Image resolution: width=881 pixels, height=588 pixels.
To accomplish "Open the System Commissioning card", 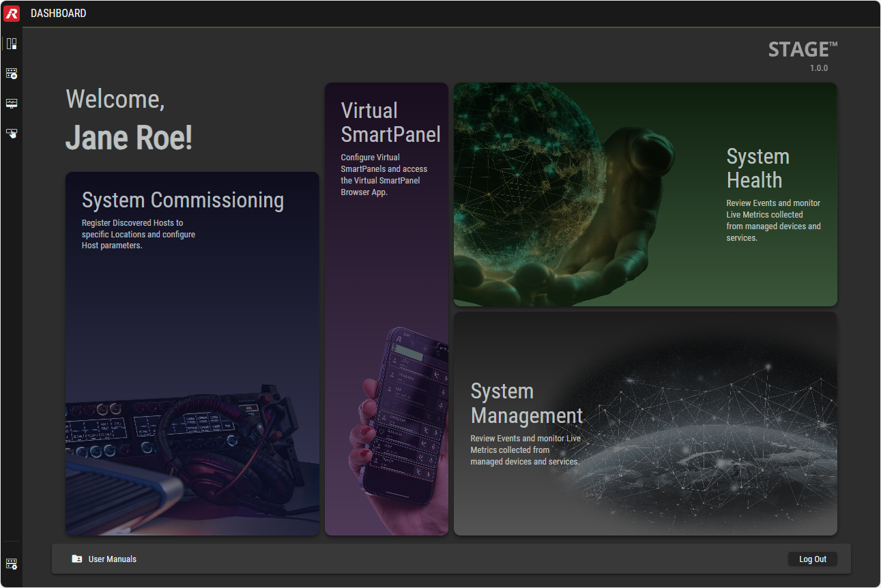I will pyautogui.click(x=192, y=353).
